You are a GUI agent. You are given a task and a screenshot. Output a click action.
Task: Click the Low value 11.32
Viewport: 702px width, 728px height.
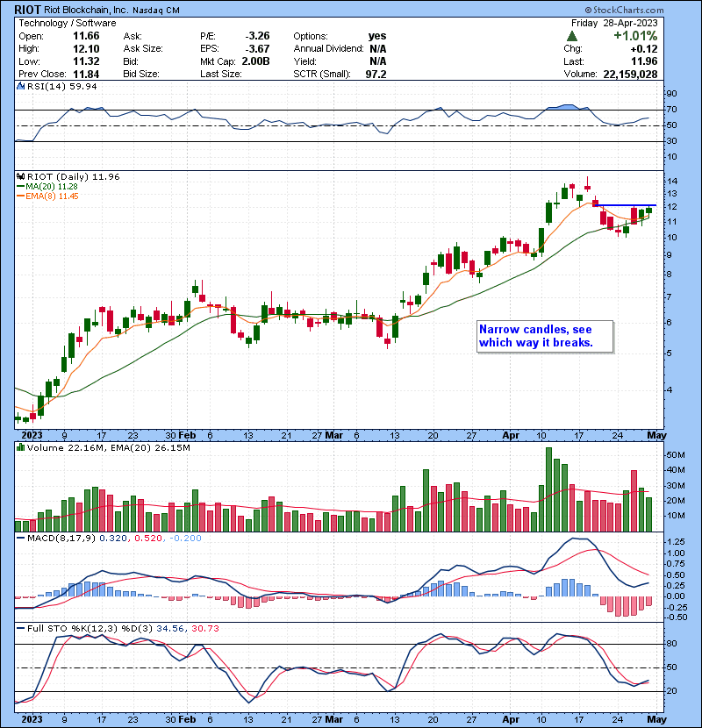86,61
